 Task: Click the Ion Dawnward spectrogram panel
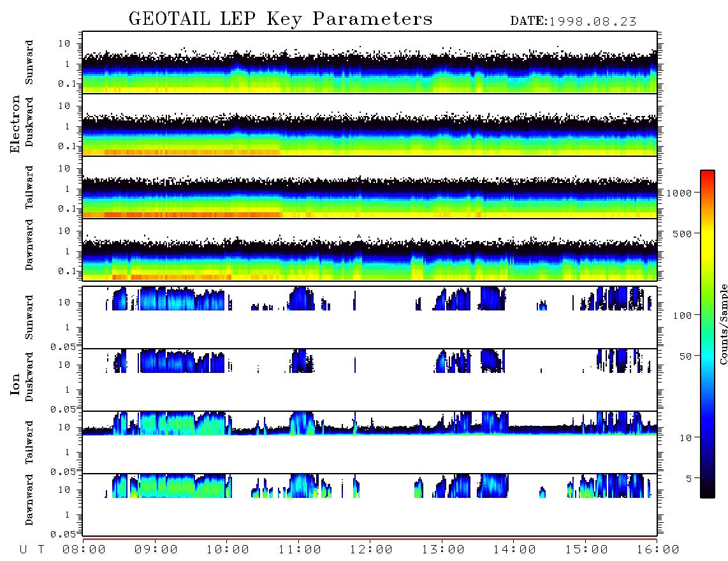point(370,505)
